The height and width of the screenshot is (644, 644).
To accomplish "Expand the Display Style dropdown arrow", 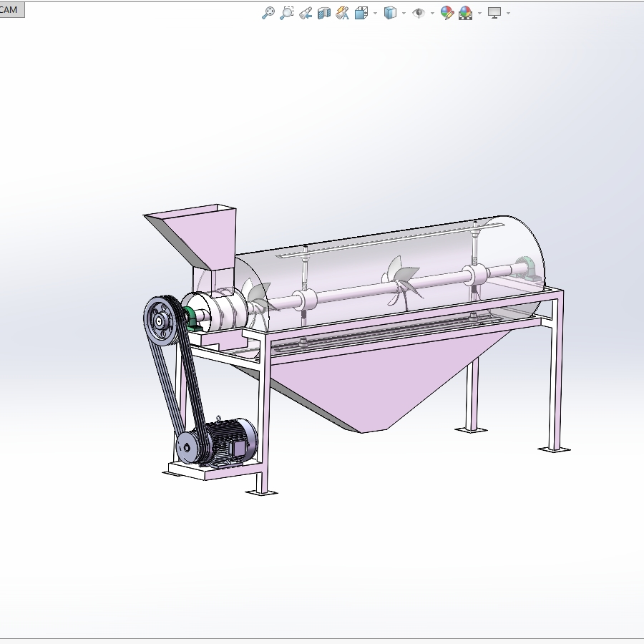I will coord(404,13).
